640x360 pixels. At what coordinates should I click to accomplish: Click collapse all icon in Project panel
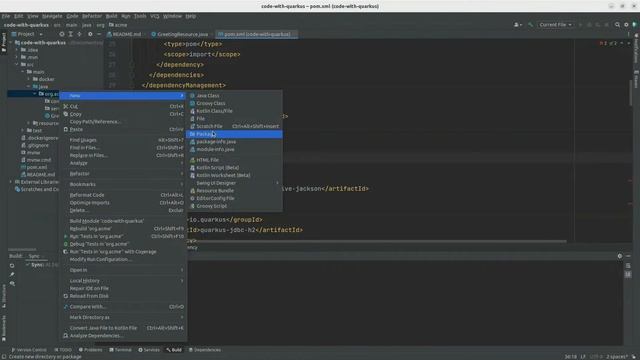click(x=80, y=34)
